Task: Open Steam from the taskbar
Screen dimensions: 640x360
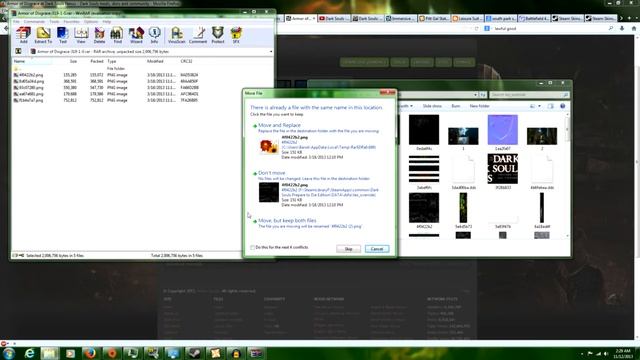Action: click(194, 353)
